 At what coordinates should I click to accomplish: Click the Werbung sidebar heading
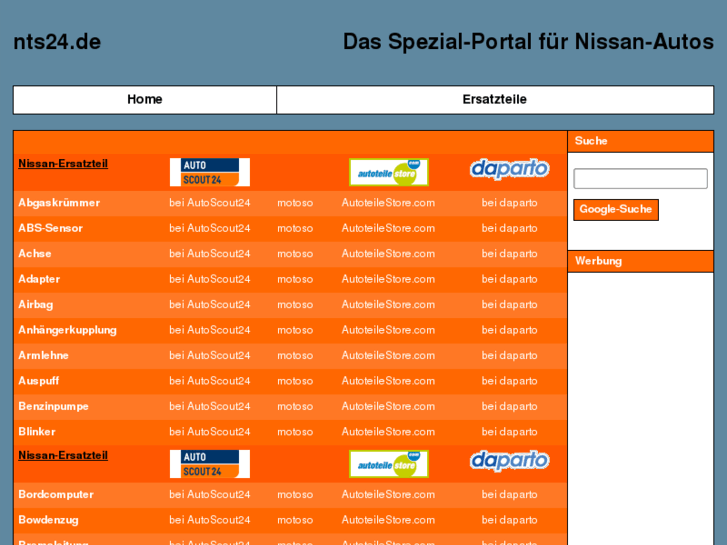599,261
